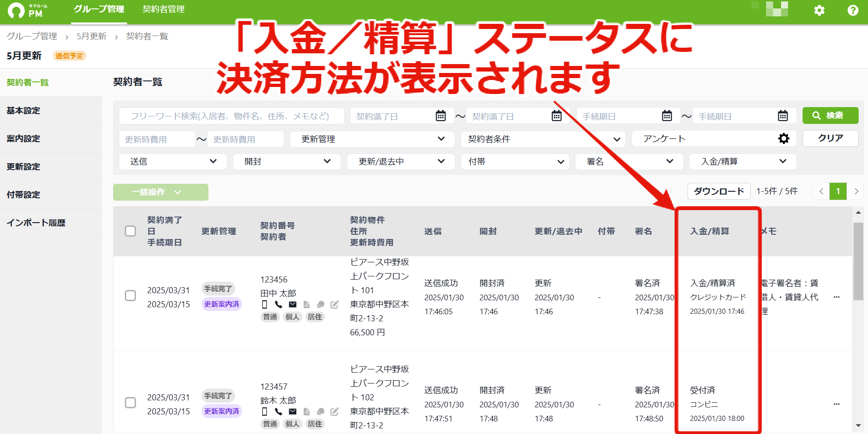The width and height of the screenshot is (868, 434).
Task: Click the table vertical scrollbar thumb
Action: click(858, 261)
